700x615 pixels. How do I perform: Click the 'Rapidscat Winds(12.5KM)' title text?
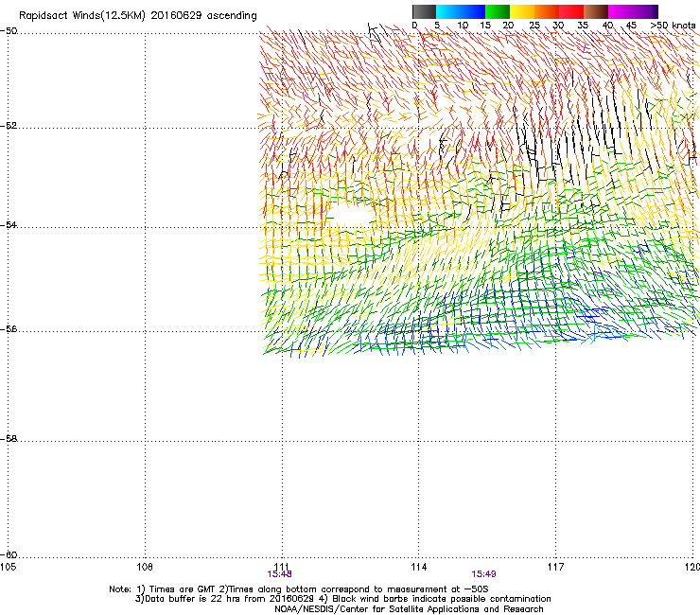coord(82,16)
